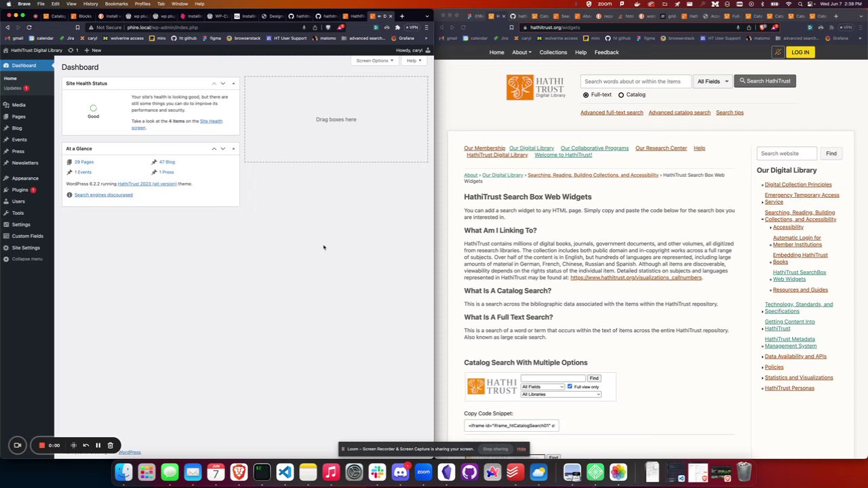This screenshot has width=868, height=488.
Task: Open Tools in the WordPress sidebar
Action: tap(18, 213)
